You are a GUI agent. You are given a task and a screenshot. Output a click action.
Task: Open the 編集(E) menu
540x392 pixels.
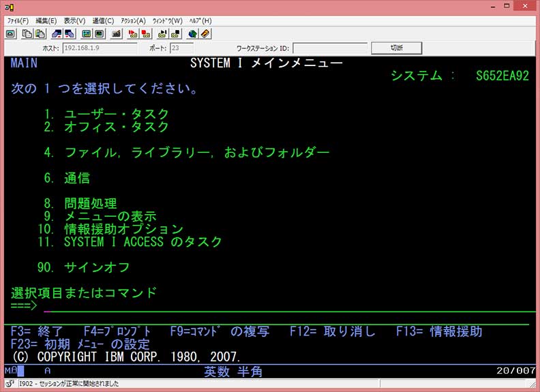click(x=48, y=20)
